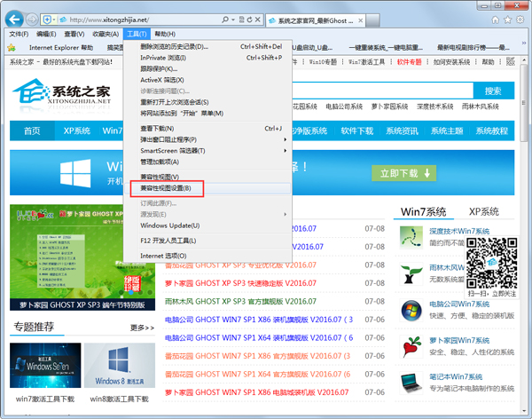Viewport: 532px width, 419px height.
Task: Open Internet 选项(O) menu entry
Action: 207,256
